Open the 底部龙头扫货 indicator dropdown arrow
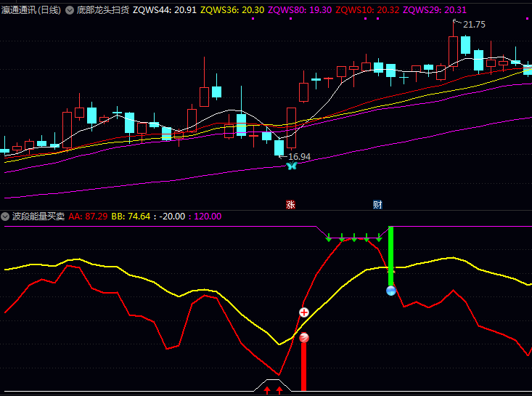 point(70,10)
